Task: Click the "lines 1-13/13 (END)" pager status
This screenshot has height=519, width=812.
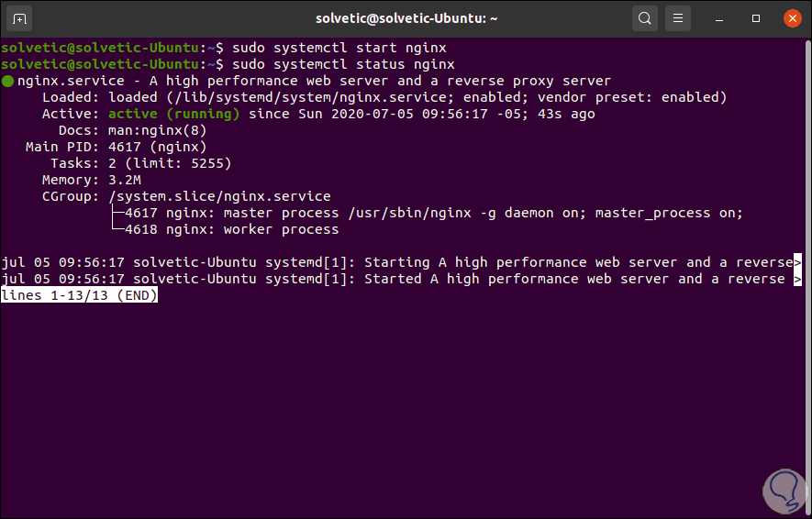Action: tap(80, 295)
